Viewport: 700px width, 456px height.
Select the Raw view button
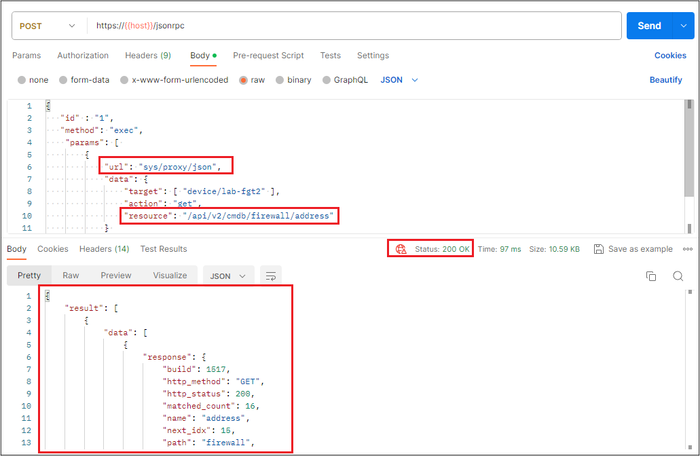coord(71,276)
